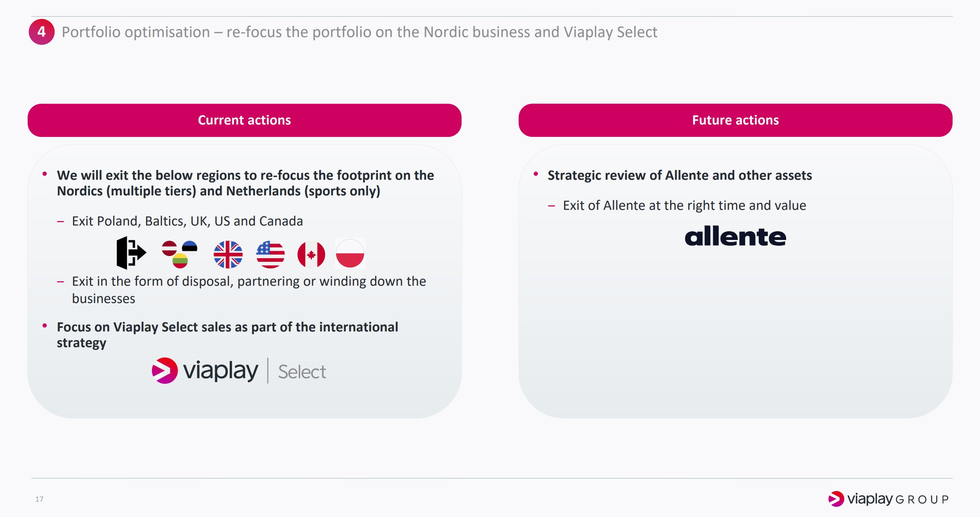Click the gray 'Select' wordmark text
The image size is (980, 517).
click(302, 372)
